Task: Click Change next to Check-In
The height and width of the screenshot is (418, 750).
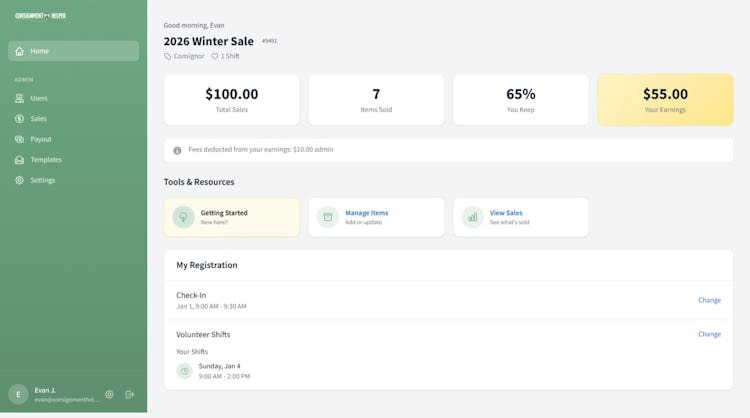Action: [x=709, y=300]
